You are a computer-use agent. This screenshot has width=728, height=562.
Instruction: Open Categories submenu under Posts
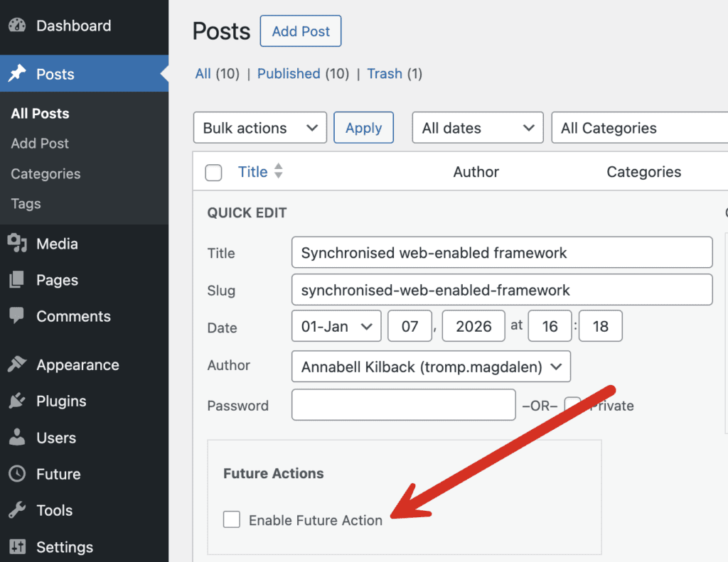45,174
